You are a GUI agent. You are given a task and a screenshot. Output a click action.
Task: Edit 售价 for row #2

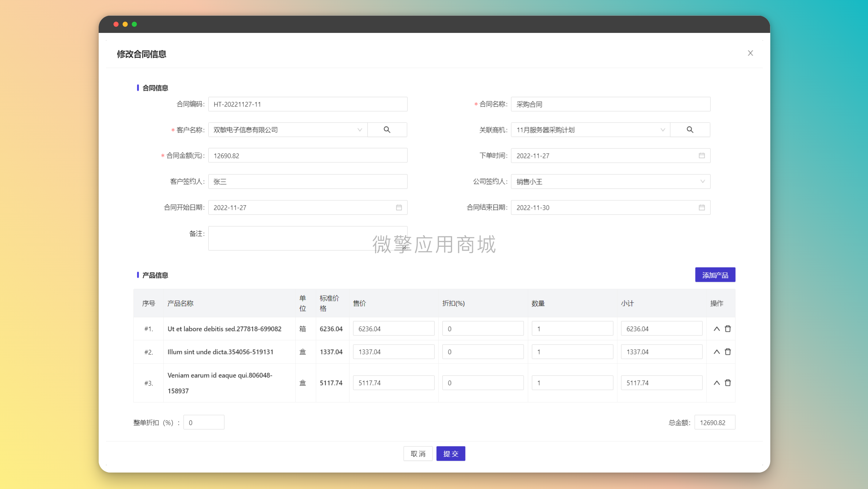pos(394,352)
